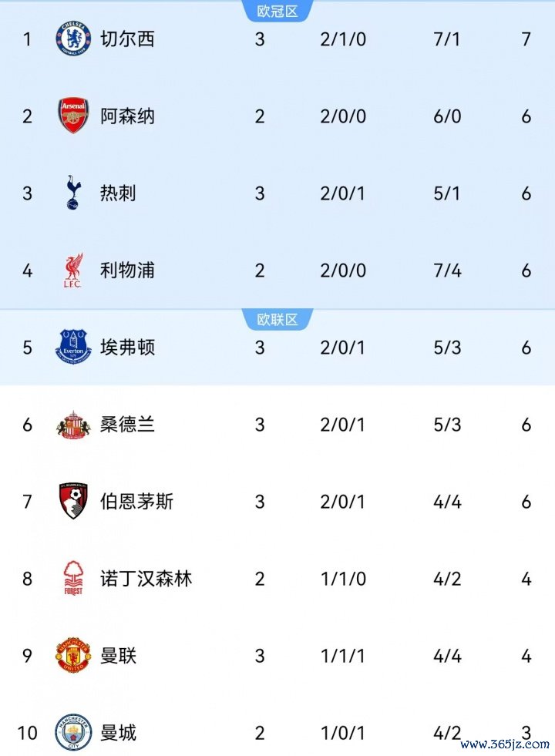Viewport: 555px width, 756px height.
Task: Click the Arsenal club crest
Action: pyautogui.click(x=73, y=116)
